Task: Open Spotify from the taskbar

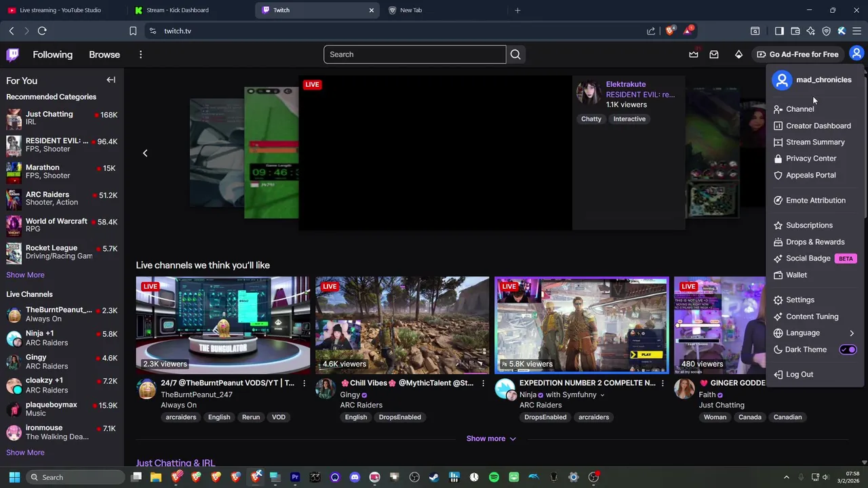Action: pyautogui.click(x=494, y=477)
